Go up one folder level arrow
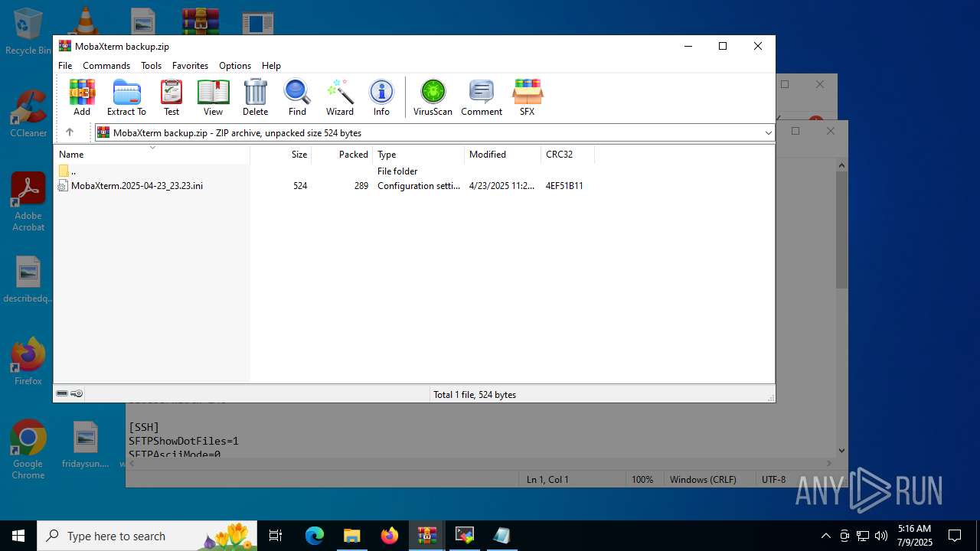The height and width of the screenshot is (551, 980). (x=70, y=132)
